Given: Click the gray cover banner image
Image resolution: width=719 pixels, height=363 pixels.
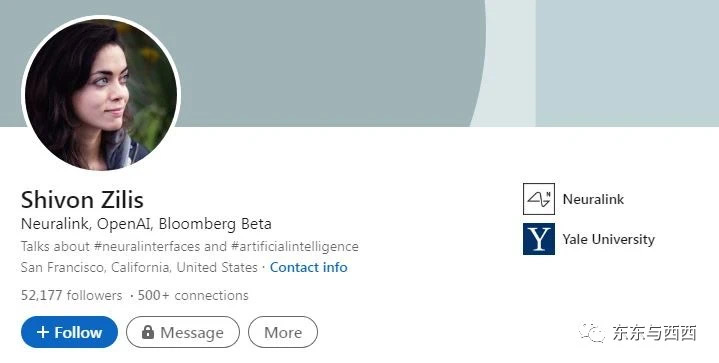Looking at the screenshot, I should (360, 63).
